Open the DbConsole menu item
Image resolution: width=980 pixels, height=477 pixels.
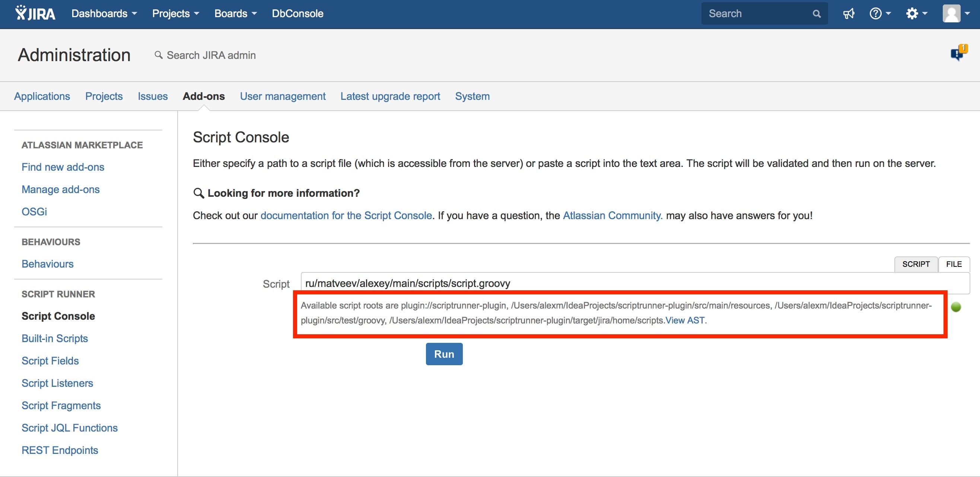pos(297,14)
